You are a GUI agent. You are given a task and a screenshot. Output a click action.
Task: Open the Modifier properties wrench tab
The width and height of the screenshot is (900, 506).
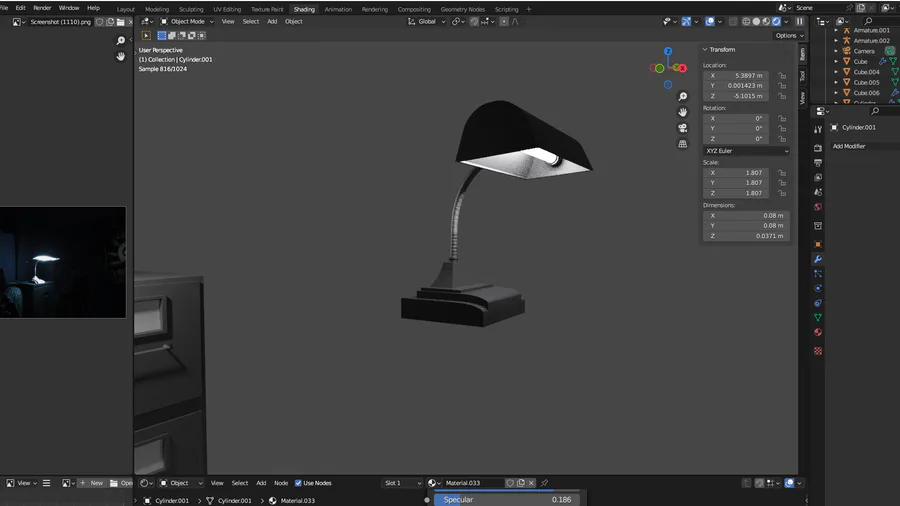(x=818, y=259)
